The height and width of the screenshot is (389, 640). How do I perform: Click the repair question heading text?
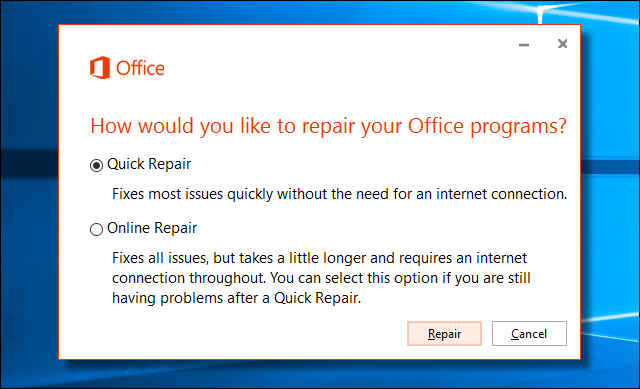click(329, 127)
